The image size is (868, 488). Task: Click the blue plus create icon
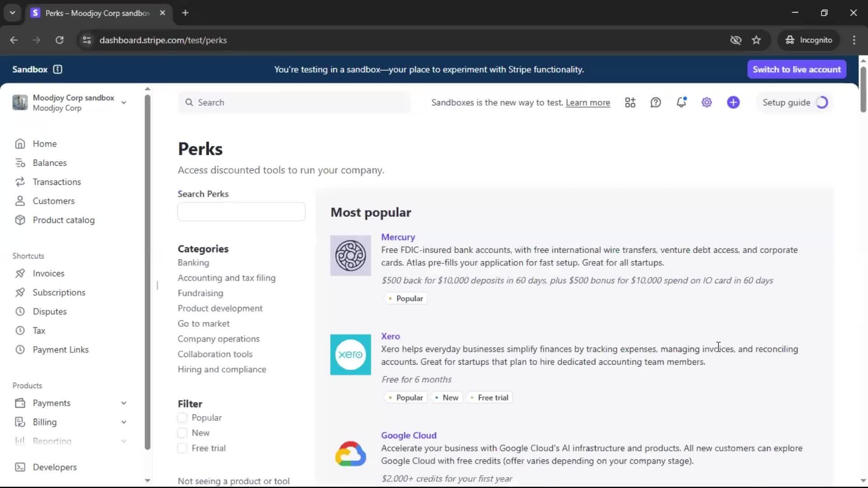[733, 103]
